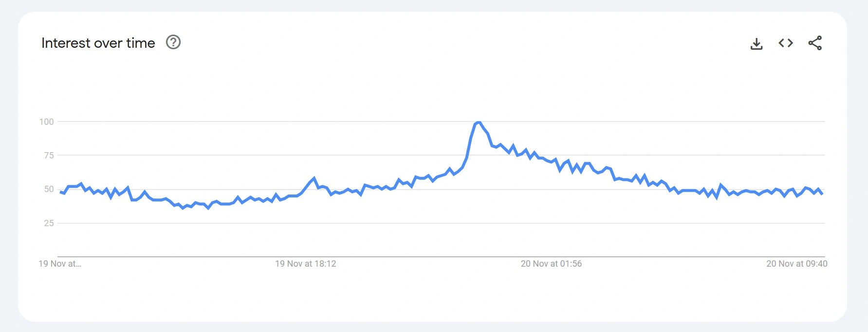Open the Interest over time help icon
Screen dimensions: 868x332
[173, 42]
